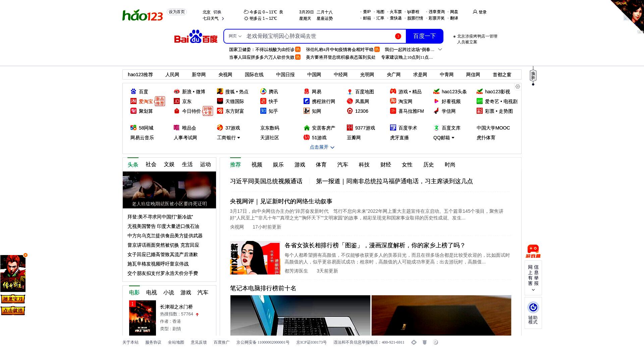
Task: Open 百度学术 icon link
Action: click(393, 128)
